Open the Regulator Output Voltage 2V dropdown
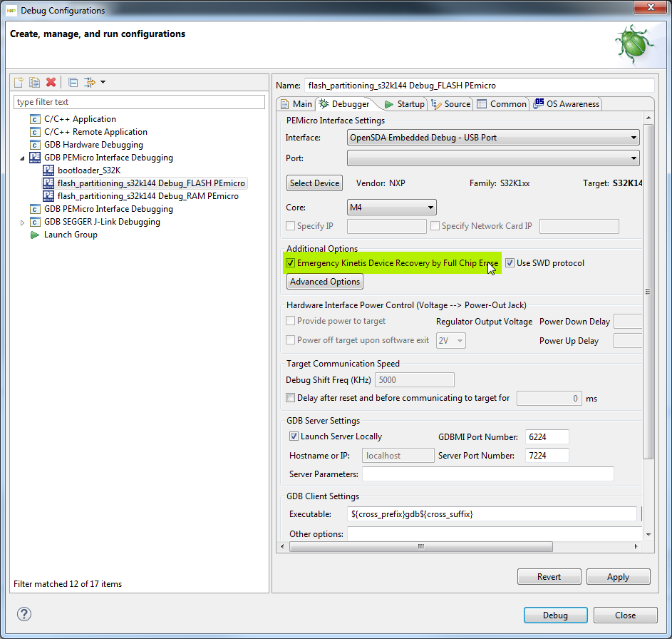 coord(451,340)
